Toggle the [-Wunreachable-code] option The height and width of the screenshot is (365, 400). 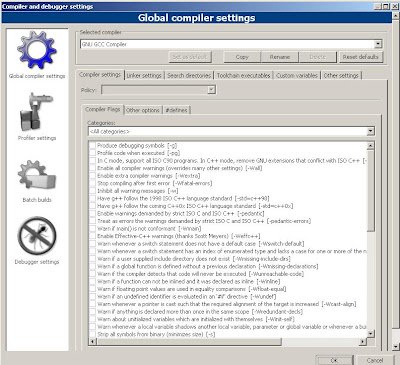pos(92,274)
